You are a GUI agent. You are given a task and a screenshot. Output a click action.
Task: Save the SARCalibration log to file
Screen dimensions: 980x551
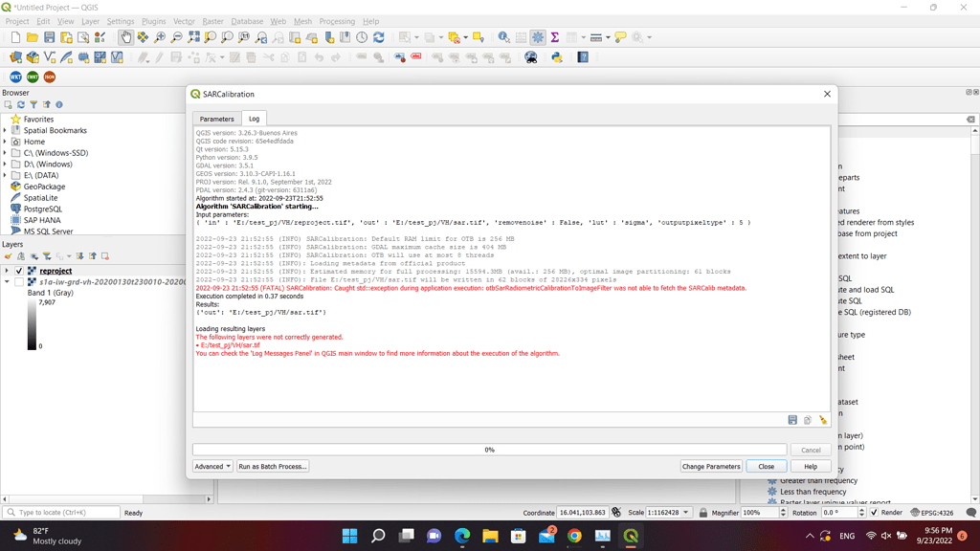click(792, 419)
